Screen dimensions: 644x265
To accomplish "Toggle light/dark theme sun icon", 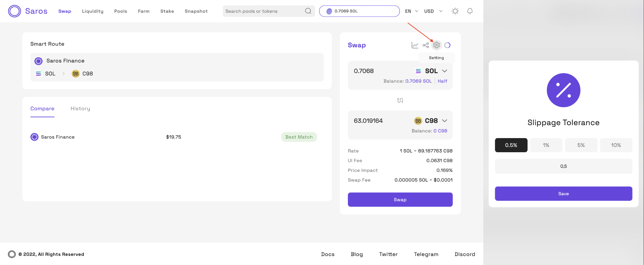I will [x=455, y=11].
